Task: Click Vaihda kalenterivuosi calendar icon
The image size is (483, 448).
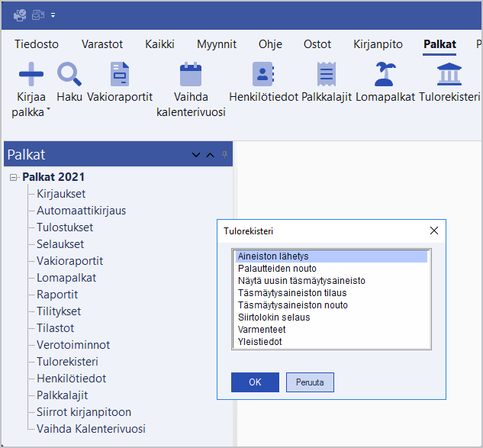Action: pos(190,74)
